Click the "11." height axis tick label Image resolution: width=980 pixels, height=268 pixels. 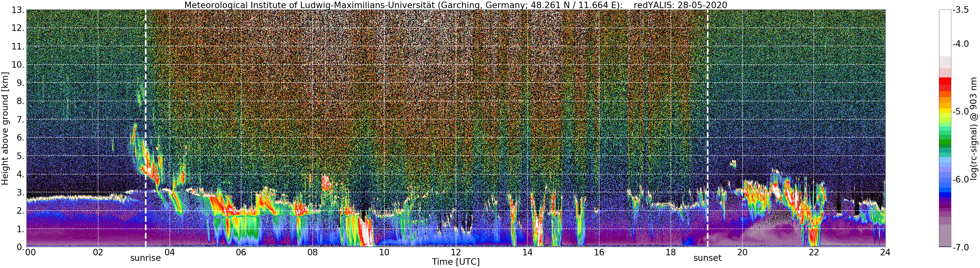18,47
